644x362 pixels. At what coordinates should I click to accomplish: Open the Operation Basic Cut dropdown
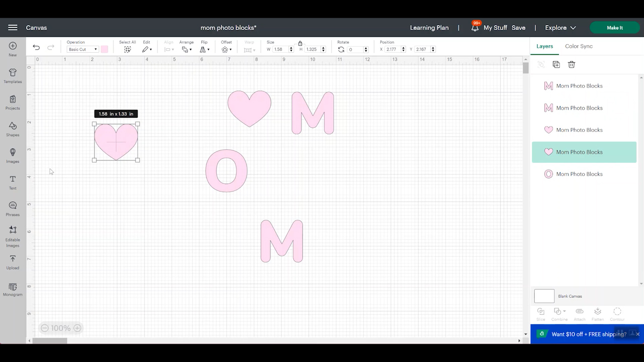[83, 49]
